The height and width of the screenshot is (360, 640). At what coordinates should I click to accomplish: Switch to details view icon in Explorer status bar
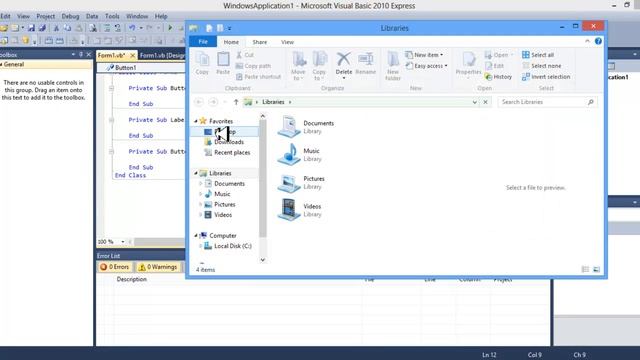tap(585, 269)
